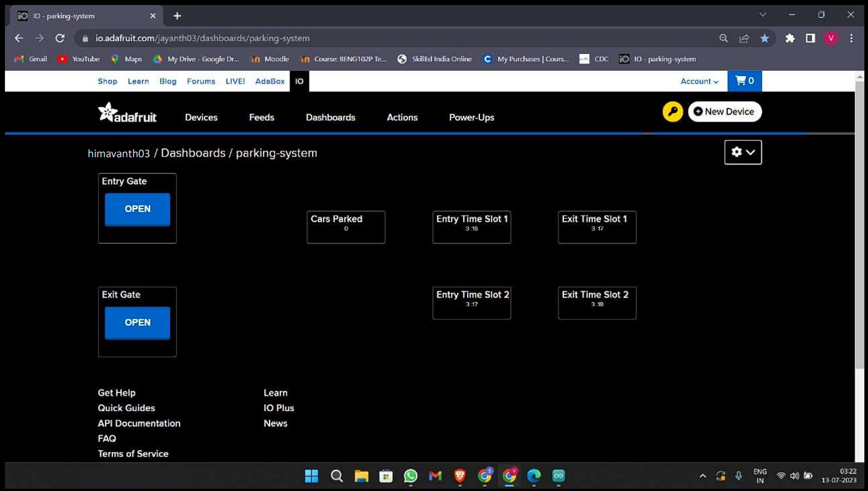Open Brave browser from taskbar

tap(460, 476)
